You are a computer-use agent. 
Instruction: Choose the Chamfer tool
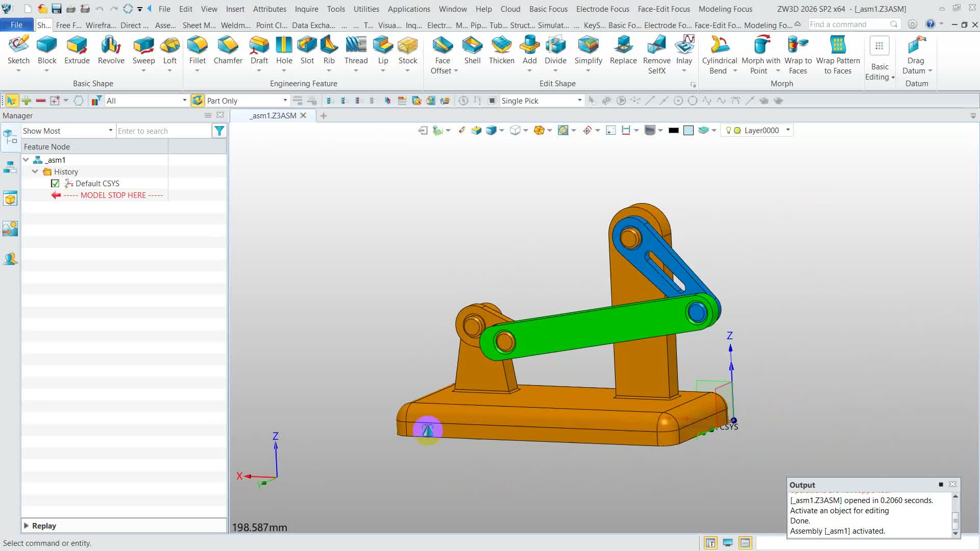[228, 51]
